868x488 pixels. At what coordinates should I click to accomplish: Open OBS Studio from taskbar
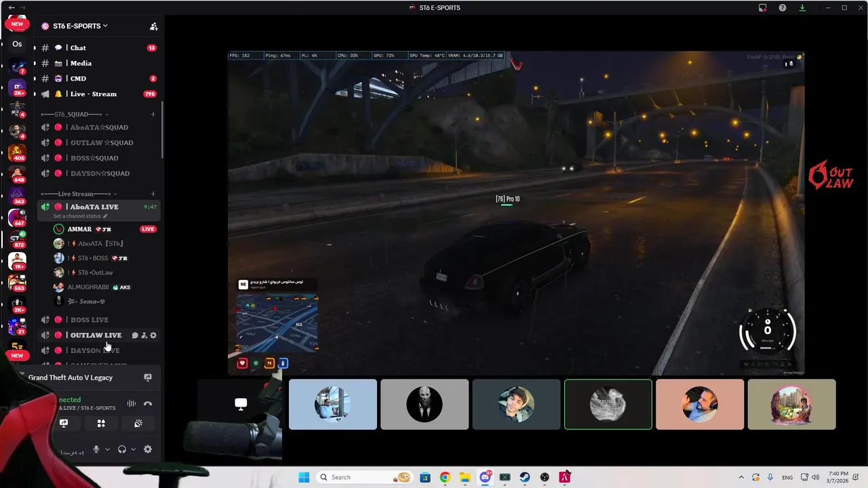tap(545, 477)
